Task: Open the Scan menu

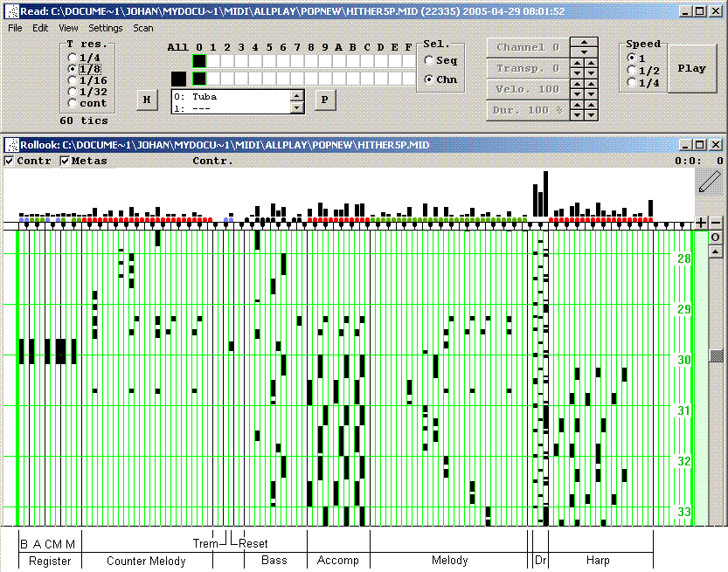Action: pyautogui.click(x=142, y=27)
